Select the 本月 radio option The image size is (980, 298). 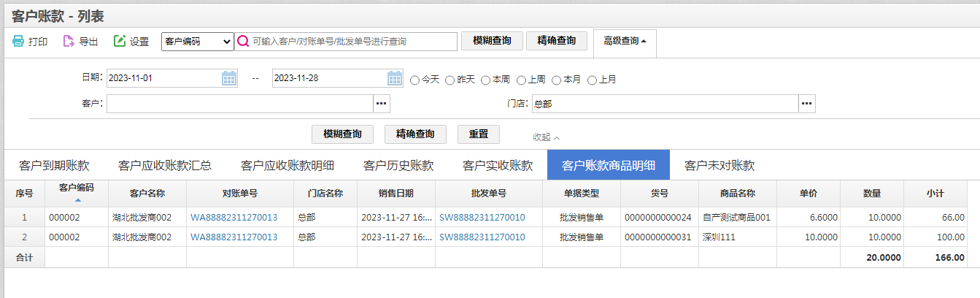556,80
